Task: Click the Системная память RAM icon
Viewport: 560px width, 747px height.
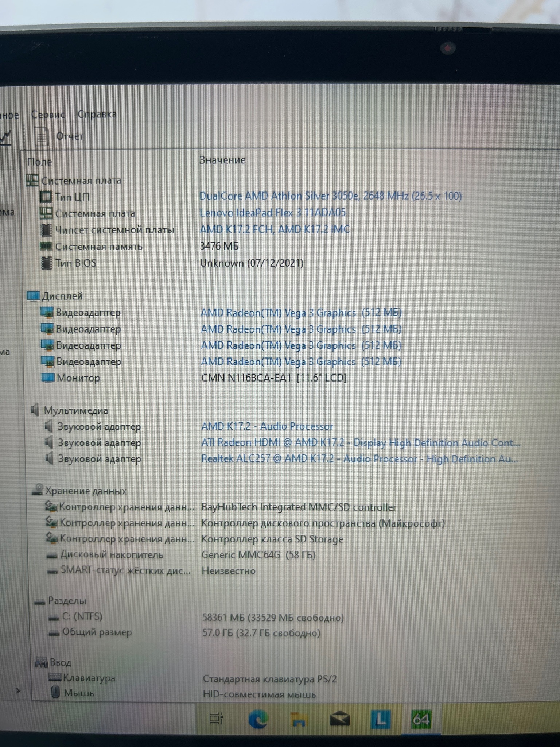Action: tap(46, 247)
